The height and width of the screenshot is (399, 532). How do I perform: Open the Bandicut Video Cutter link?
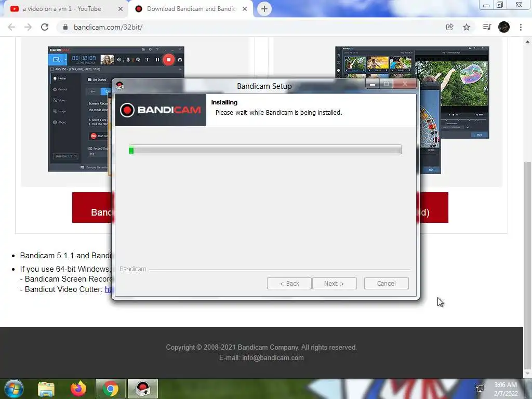tap(108, 289)
